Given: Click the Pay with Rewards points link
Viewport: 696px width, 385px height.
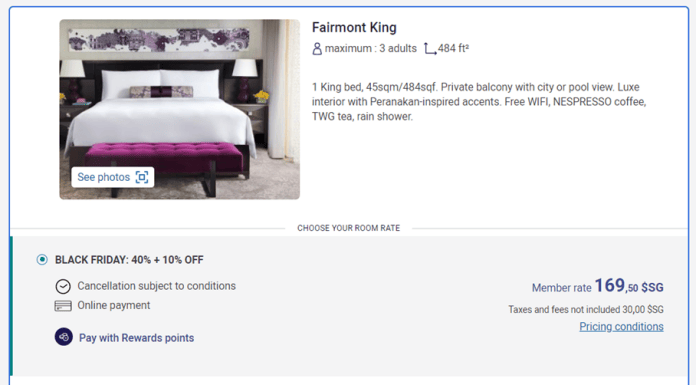Looking at the screenshot, I should click(136, 338).
